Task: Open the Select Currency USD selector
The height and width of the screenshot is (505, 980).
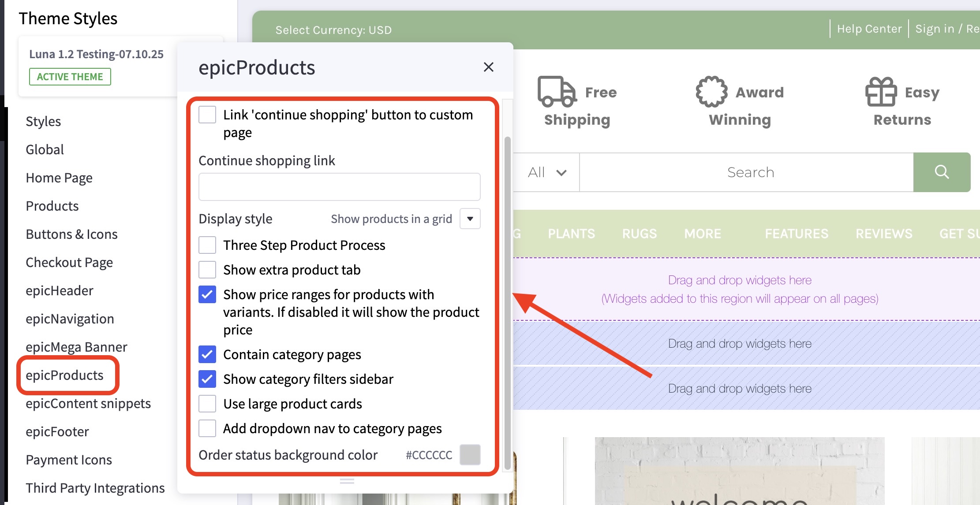Action: click(x=333, y=30)
